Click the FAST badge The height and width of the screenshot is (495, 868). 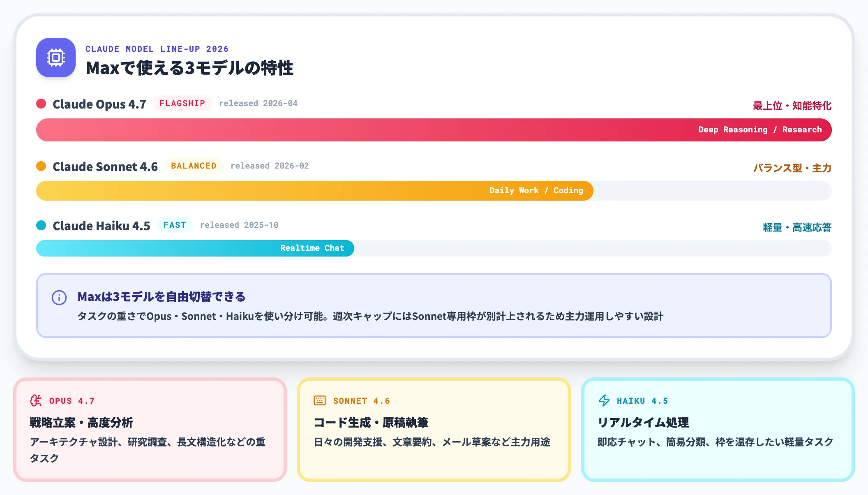pos(175,225)
